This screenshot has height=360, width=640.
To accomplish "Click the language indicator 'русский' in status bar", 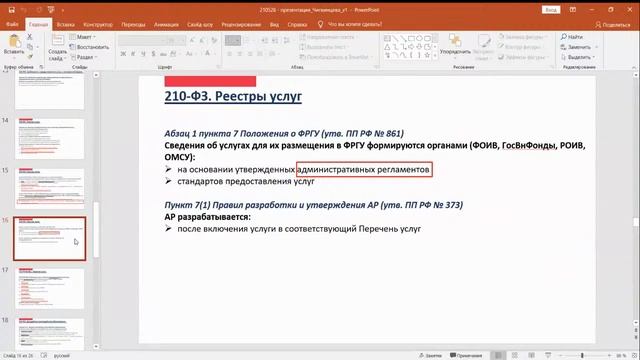I will click(62, 356).
